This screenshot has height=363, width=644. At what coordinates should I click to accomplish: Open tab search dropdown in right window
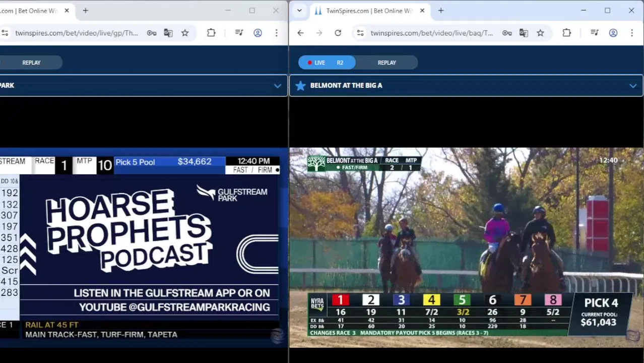tap(300, 11)
